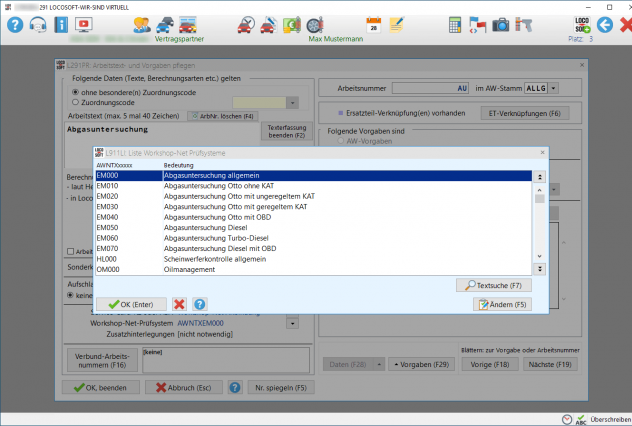632x426 pixels.
Task: Open the Zuordnungscode dropdown arrow
Action: [x=292, y=102]
